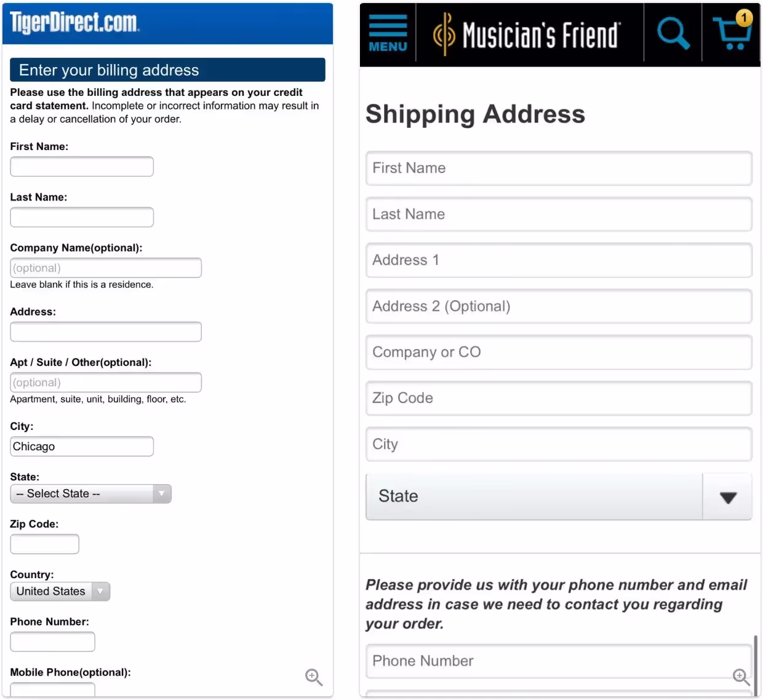Screen dimensions: 763x700
Task: Click the Company Name optional field
Action: click(x=106, y=268)
